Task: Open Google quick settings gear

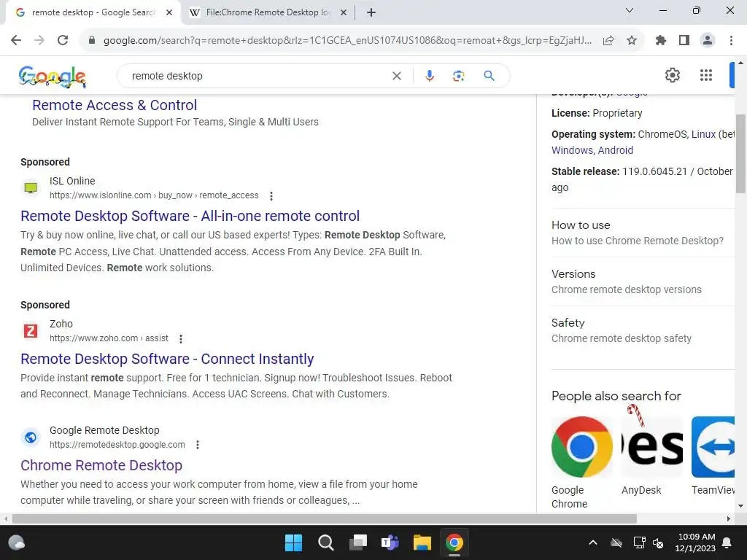Action: pyautogui.click(x=672, y=75)
